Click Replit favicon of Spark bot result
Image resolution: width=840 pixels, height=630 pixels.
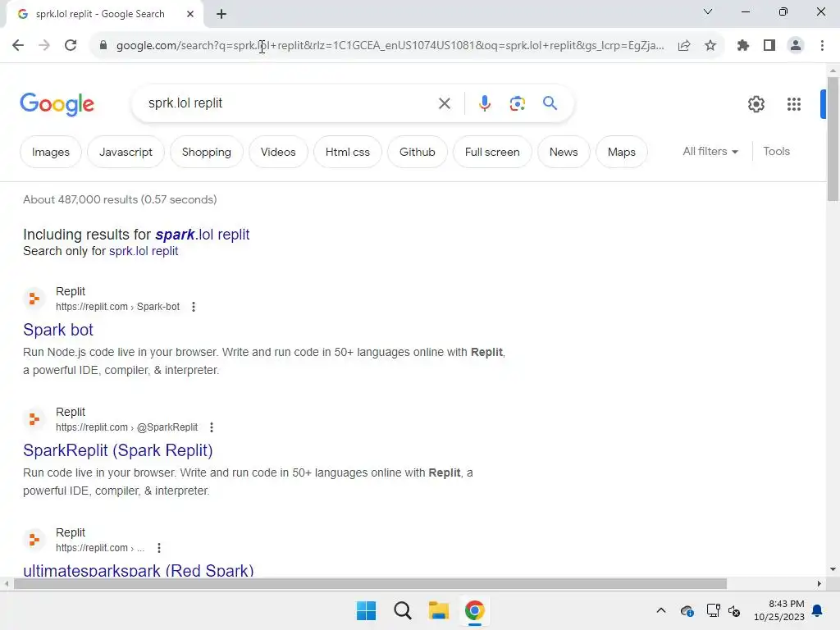point(34,299)
